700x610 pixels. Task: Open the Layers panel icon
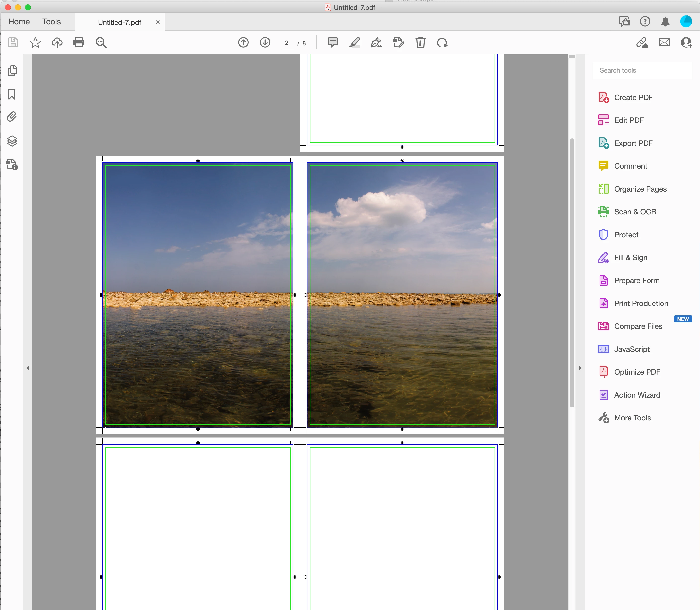[x=12, y=141]
